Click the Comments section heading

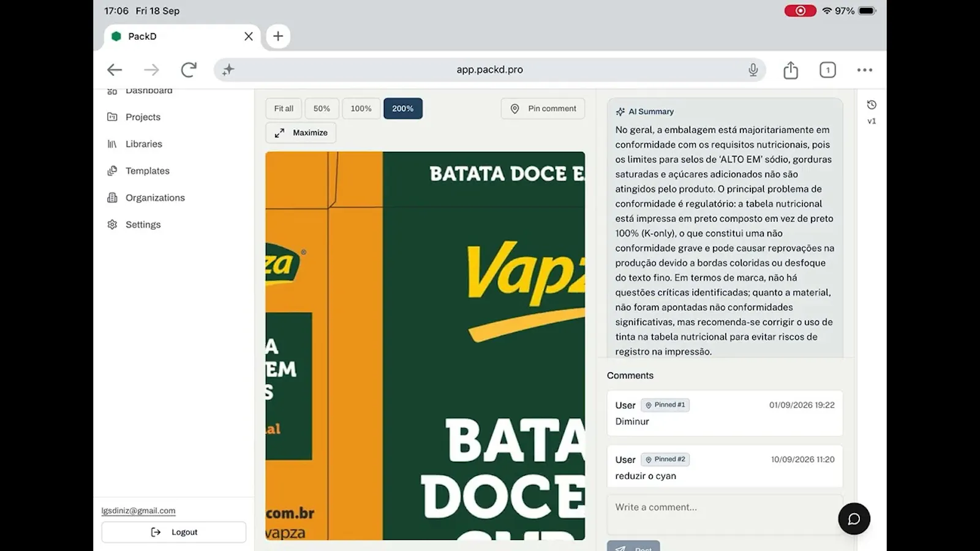(630, 375)
